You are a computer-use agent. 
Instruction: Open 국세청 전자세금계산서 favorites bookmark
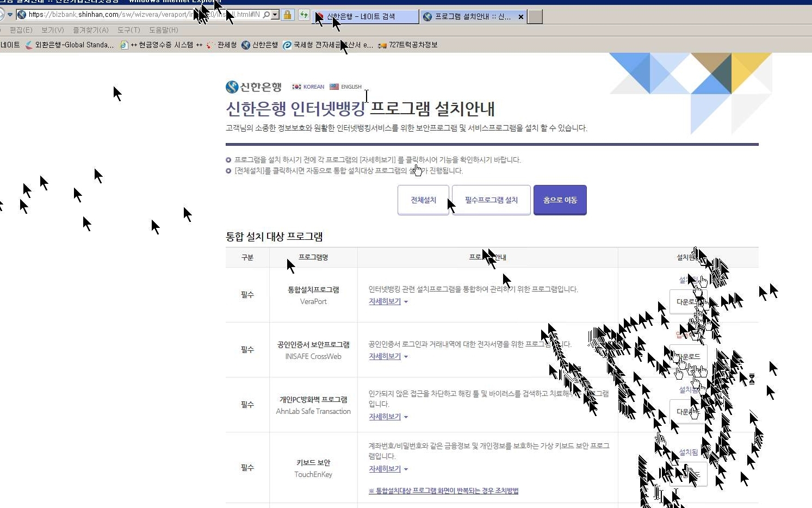click(328, 45)
